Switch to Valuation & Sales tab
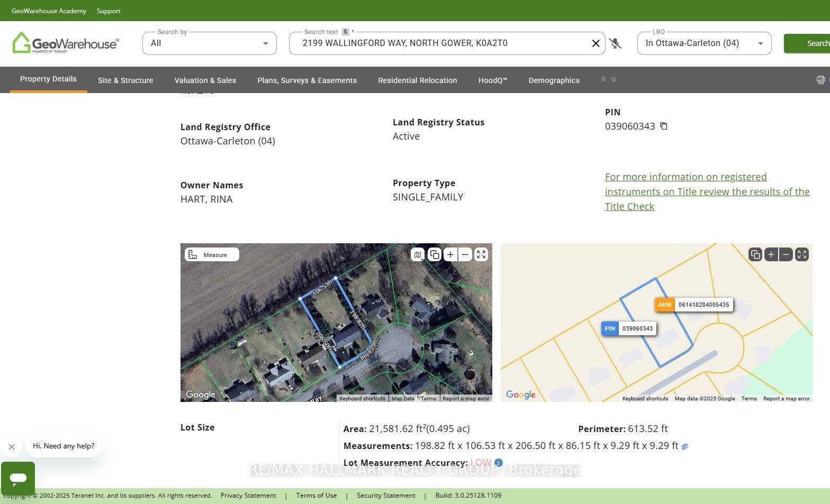 click(205, 80)
